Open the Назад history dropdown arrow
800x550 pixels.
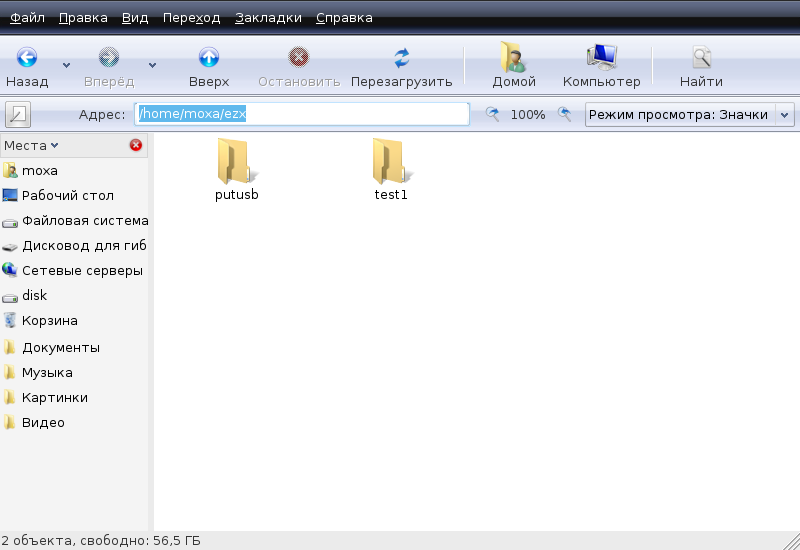pyautogui.click(x=66, y=65)
